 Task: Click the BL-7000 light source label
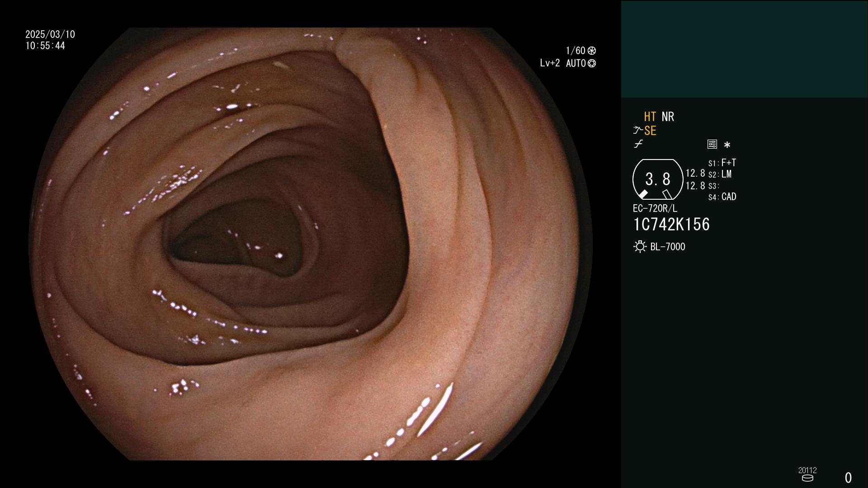[668, 247]
